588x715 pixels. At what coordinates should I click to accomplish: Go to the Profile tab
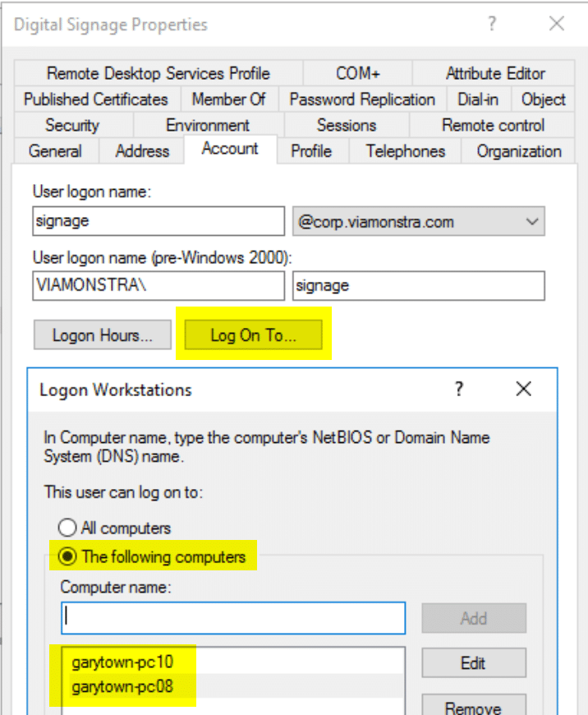(311, 151)
